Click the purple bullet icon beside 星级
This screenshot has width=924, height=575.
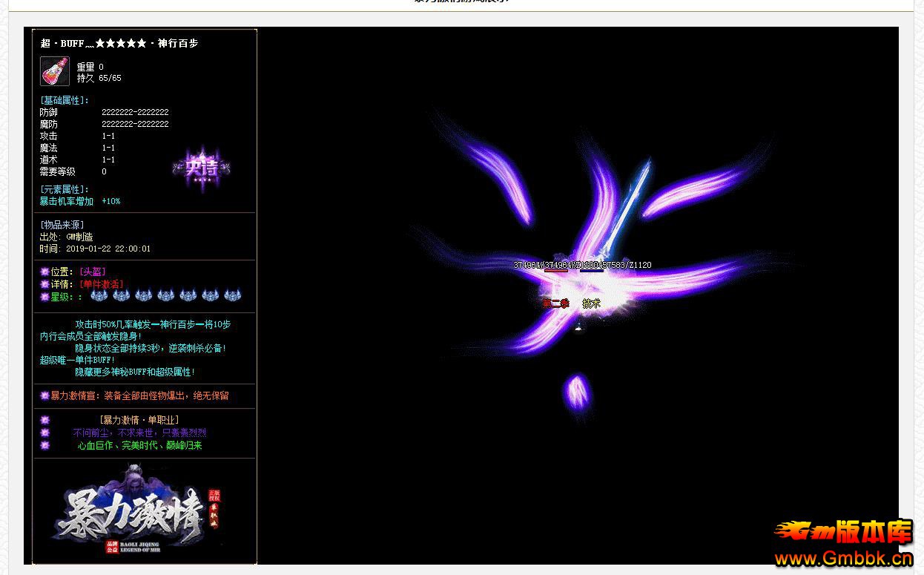pyautogui.click(x=44, y=297)
